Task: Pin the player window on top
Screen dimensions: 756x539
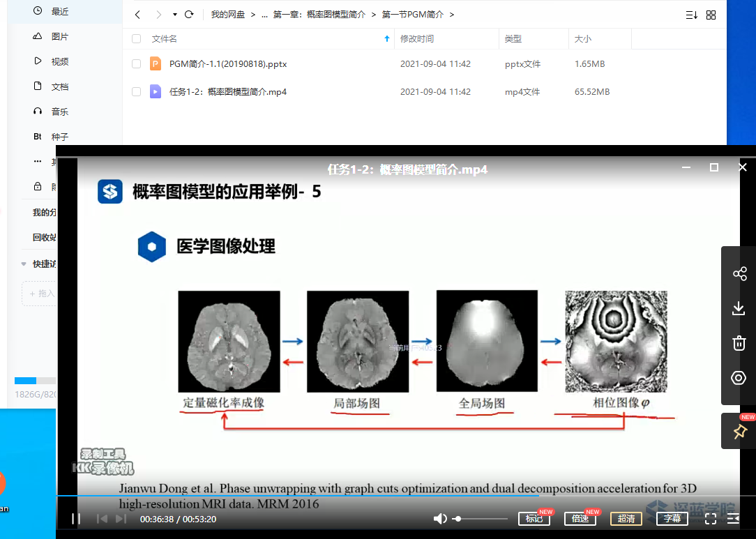Action: tap(739, 431)
